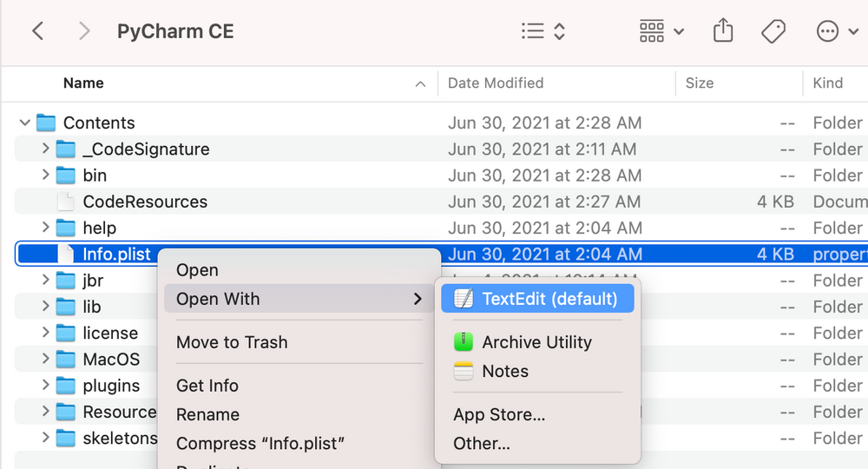Open the group-by grid icon menu
The height and width of the screenshot is (469, 868).
click(x=661, y=31)
